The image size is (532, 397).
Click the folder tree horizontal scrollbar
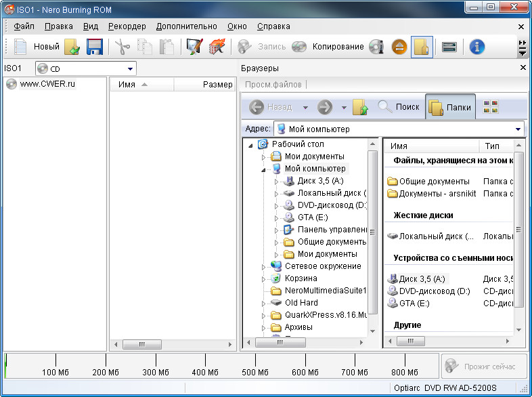pos(305,343)
